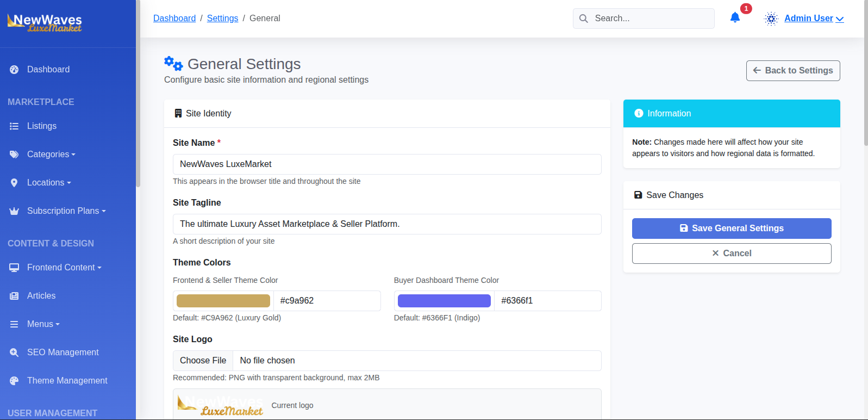Click the NewWaves LuxeMarket sidebar logo
Screen dimensions: 868x420
[45, 23]
